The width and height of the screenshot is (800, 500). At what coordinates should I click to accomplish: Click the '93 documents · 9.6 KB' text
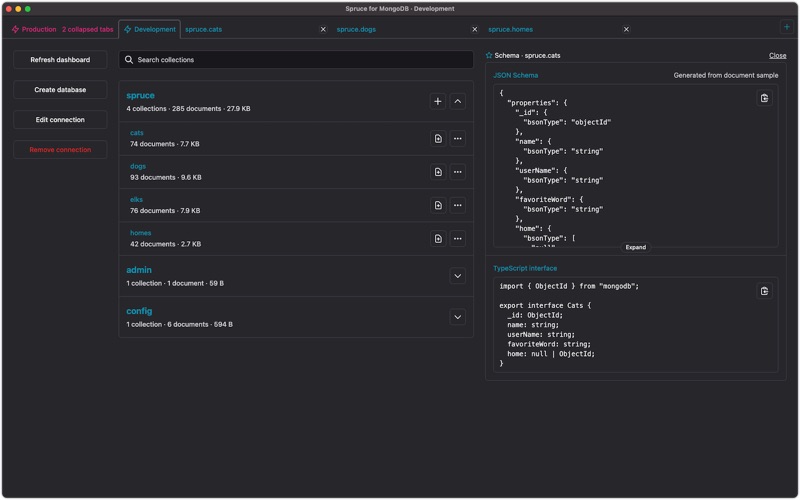click(166, 177)
